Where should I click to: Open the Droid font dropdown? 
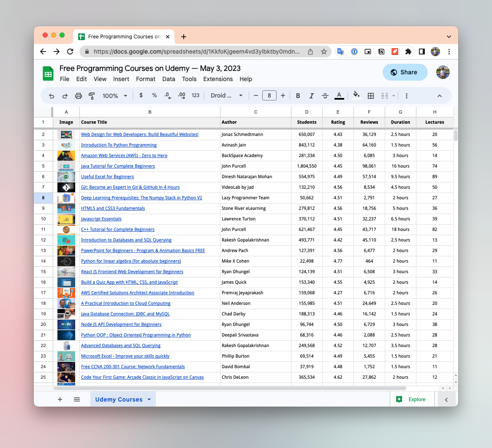coord(226,95)
